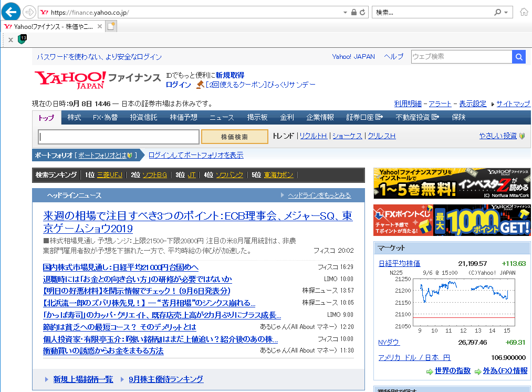Open the 利用明細 link
The width and height of the screenshot is (532, 392).
pyautogui.click(x=408, y=104)
